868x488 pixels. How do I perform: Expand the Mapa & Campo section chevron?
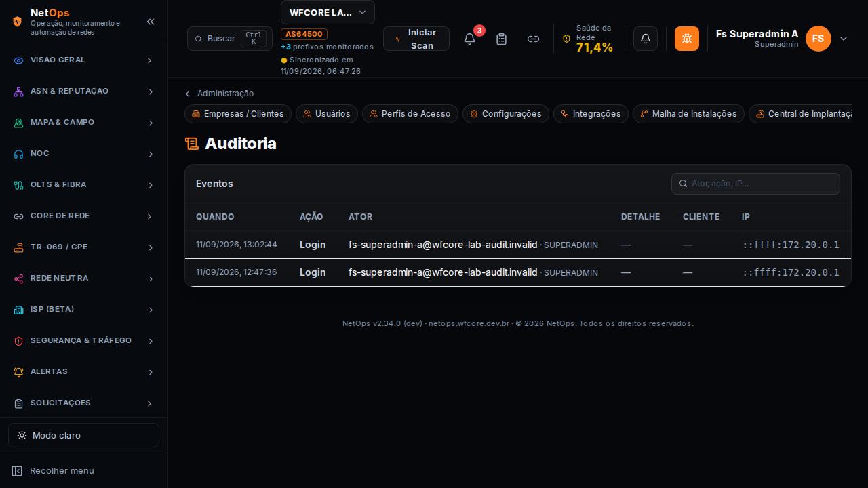click(x=151, y=123)
